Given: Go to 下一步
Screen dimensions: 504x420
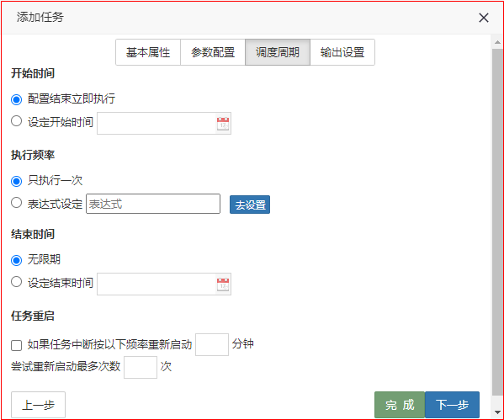Looking at the screenshot, I should (x=452, y=405).
